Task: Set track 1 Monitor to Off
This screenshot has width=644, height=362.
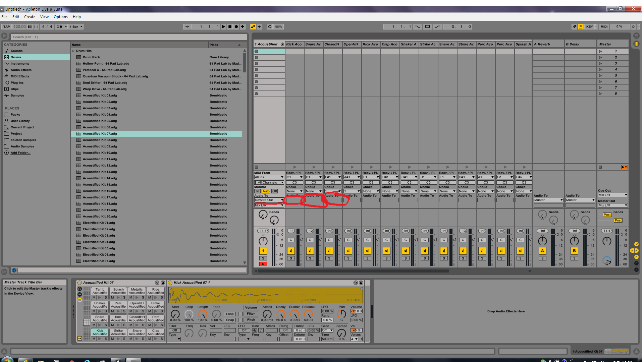Action: pyautogui.click(x=275, y=191)
